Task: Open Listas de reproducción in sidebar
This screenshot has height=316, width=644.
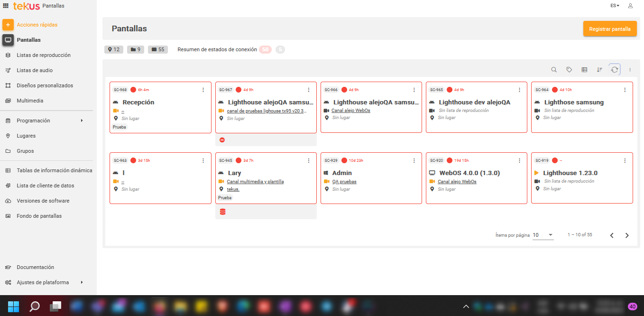Action: click(43, 55)
